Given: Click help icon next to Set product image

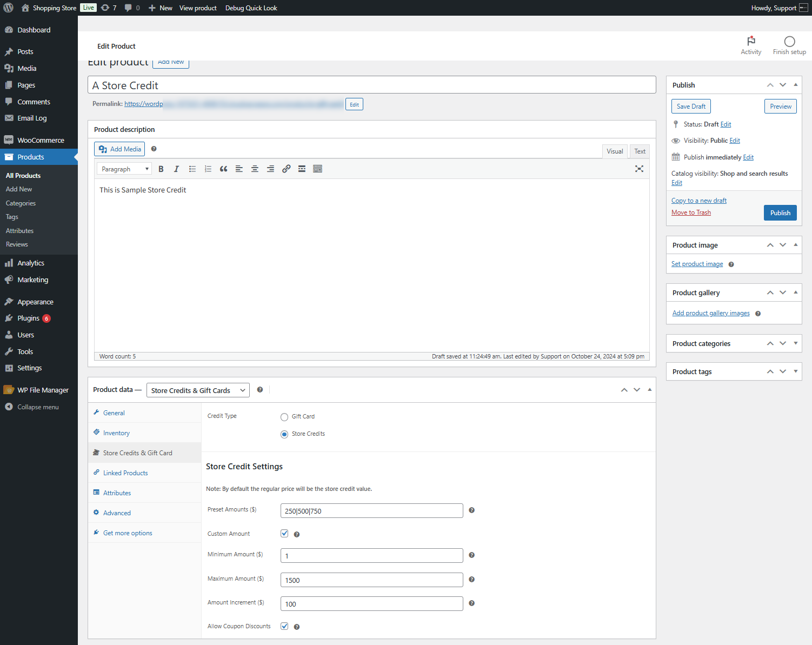Looking at the screenshot, I should point(731,264).
